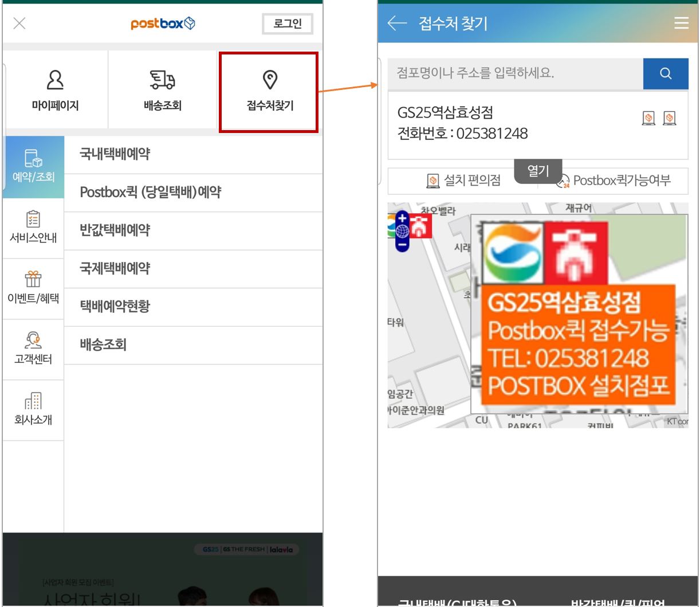Click the red postbox logo in map popup

[576, 252]
